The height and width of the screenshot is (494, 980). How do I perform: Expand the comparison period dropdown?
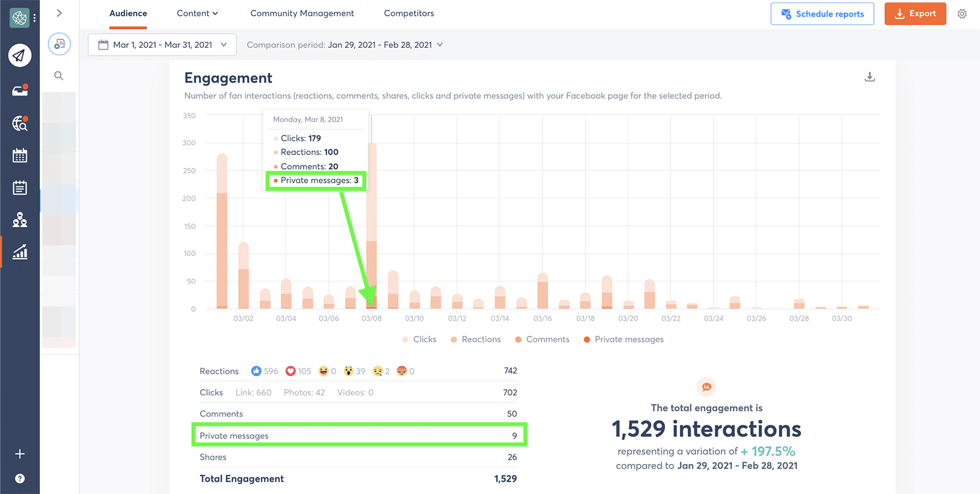(x=345, y=45)
